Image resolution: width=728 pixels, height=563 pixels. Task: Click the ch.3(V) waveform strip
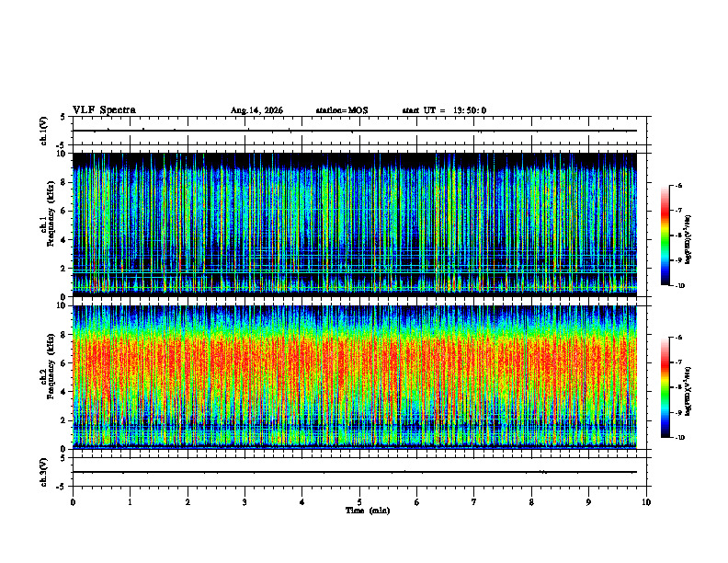pos(359,472)
